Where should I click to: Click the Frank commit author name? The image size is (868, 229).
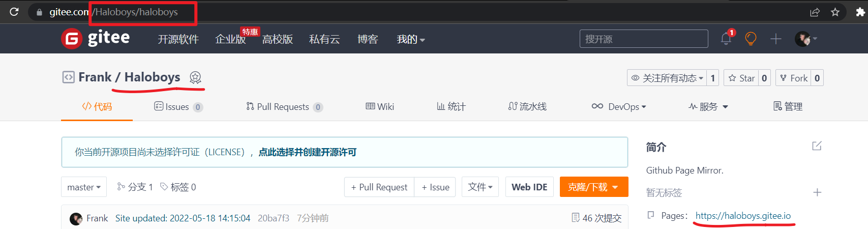[97, 218]
